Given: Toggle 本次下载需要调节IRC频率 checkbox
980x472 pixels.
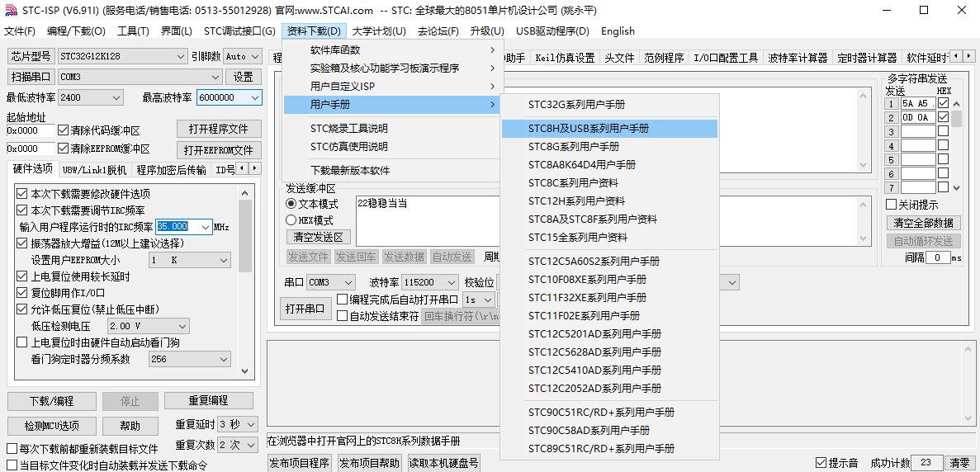Looking at the screenshot, I should [21, 210].
